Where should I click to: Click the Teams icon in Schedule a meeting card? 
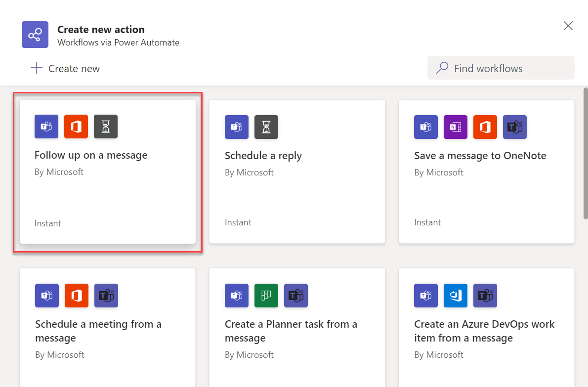click(x=47, y=296)
